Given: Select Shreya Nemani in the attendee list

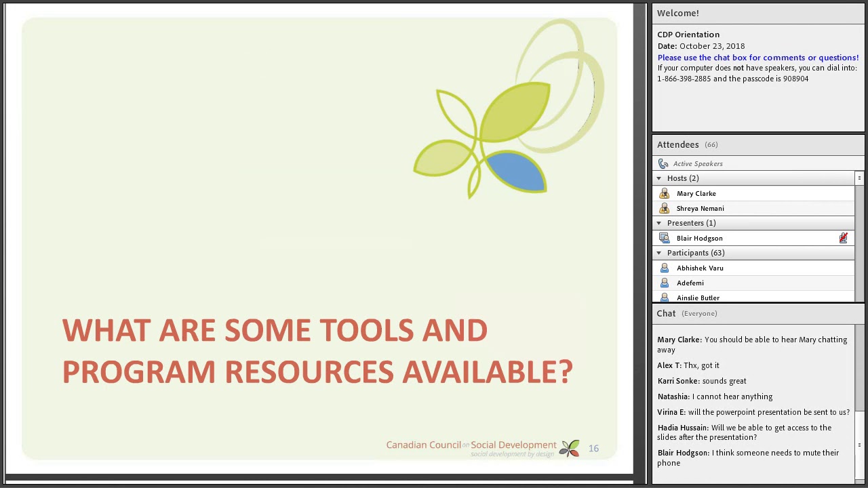Looking at the screenshot, I should tap(753, 208).
